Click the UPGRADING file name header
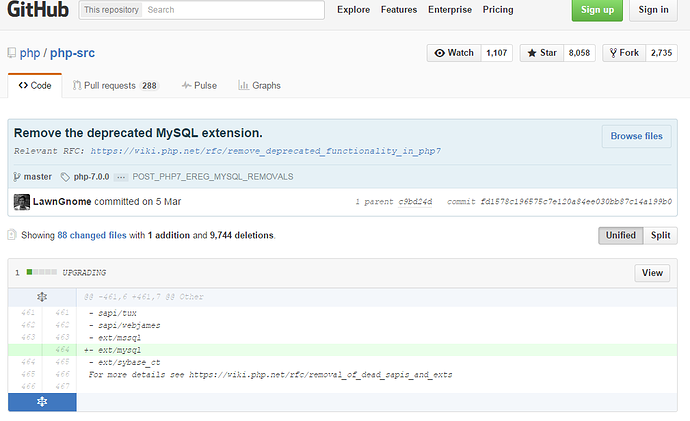This screenshot has height=421, width=690. click(84, 273)
